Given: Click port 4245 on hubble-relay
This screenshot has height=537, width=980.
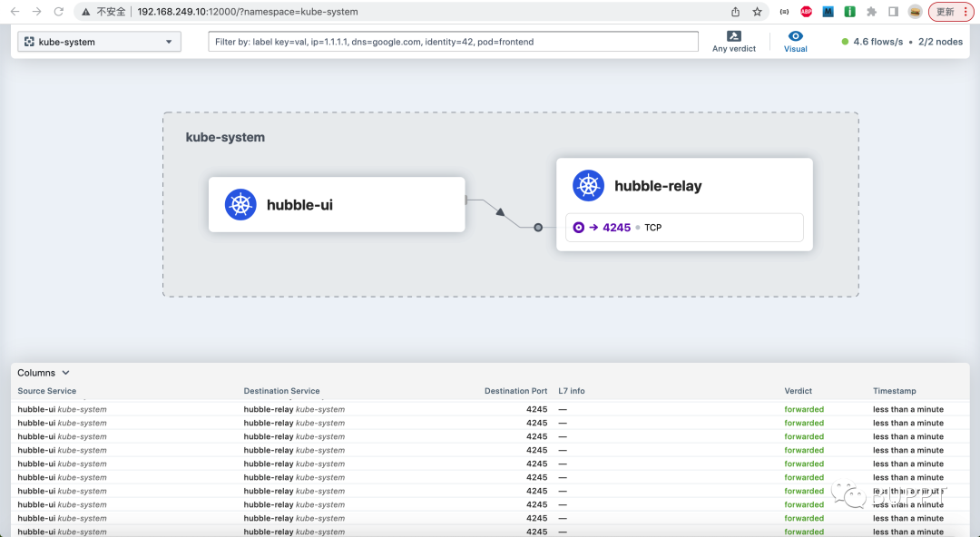Looking at the screenshot, I should (616, 228).
